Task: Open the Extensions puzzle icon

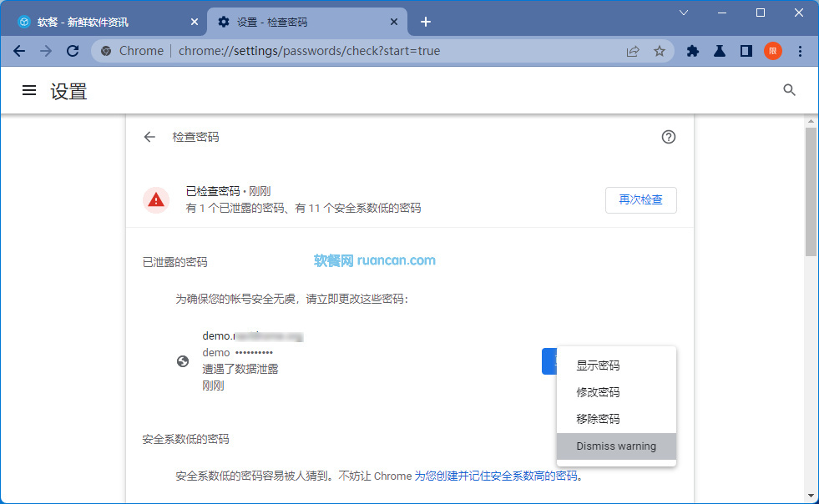Action: (x=692, y=51)
